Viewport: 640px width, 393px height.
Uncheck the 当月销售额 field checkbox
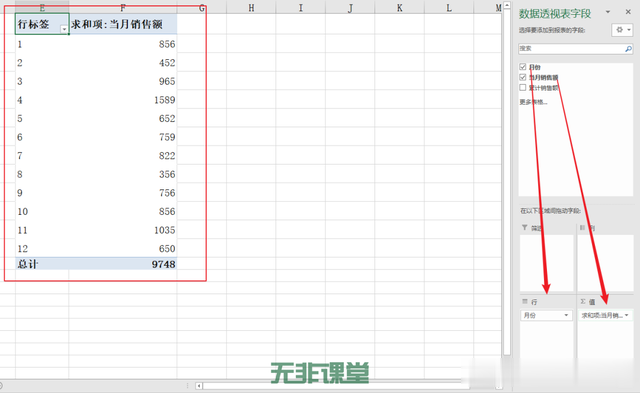(523, 77)
